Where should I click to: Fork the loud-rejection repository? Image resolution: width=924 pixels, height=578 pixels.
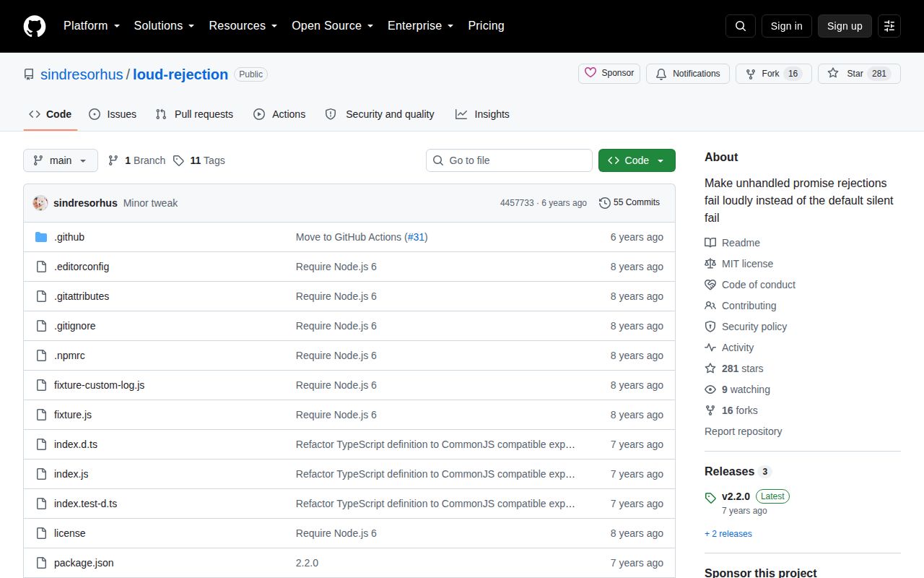[774, 74]
